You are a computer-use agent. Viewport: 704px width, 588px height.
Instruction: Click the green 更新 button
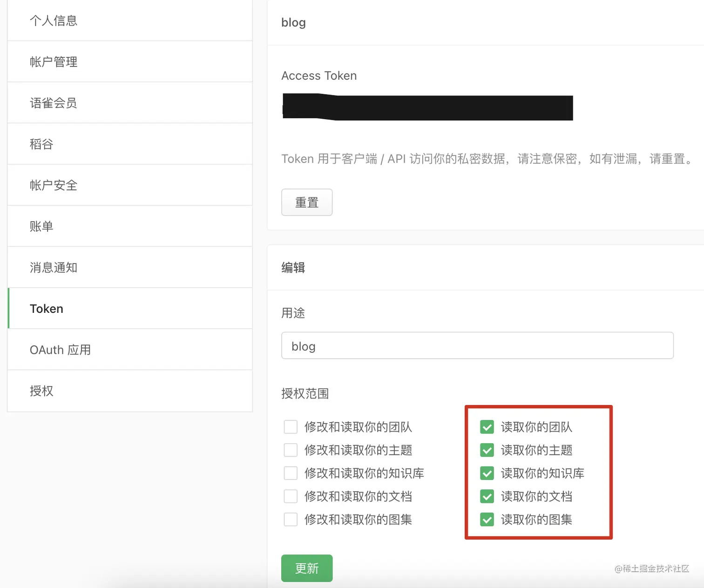coord(307,568)
